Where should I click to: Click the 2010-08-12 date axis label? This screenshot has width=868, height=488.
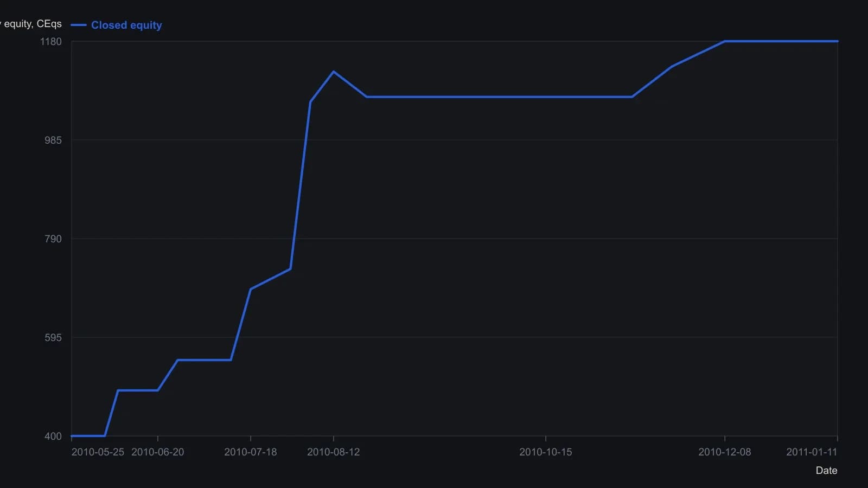[x=334, y=452]
